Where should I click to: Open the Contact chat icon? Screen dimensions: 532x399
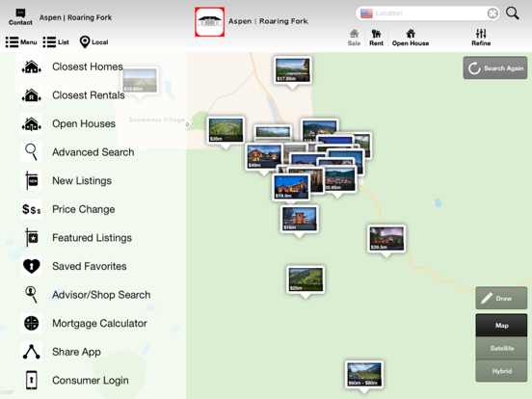(20, 17)
